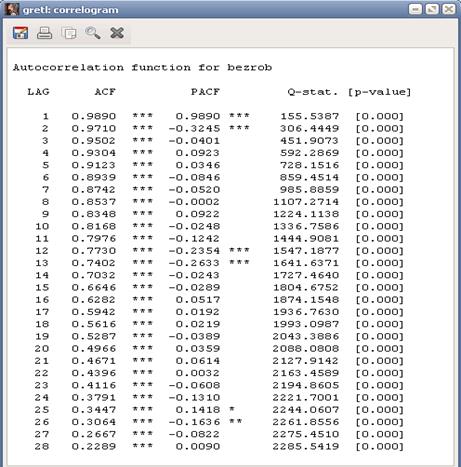Image resolution: width=461 pixels, height=467 pixels.
Task: Select the ACF value 0.4966
Action: pos(94,349)
